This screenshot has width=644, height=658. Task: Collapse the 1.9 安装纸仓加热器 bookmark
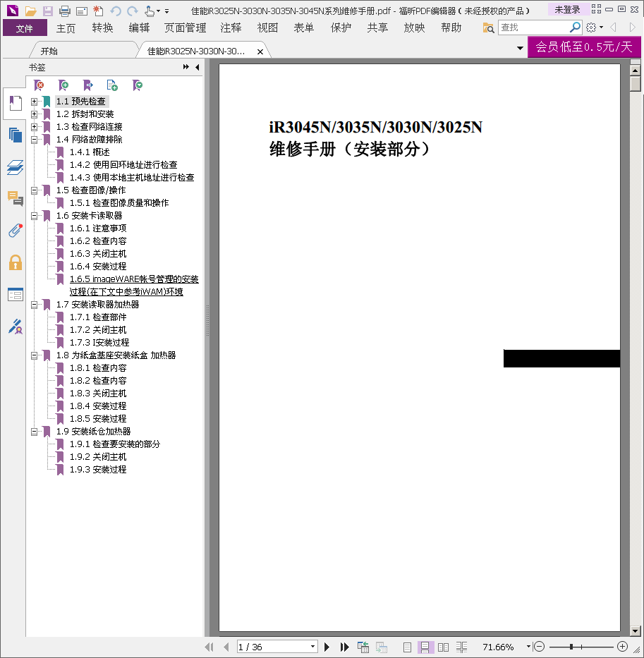[34, 432]
